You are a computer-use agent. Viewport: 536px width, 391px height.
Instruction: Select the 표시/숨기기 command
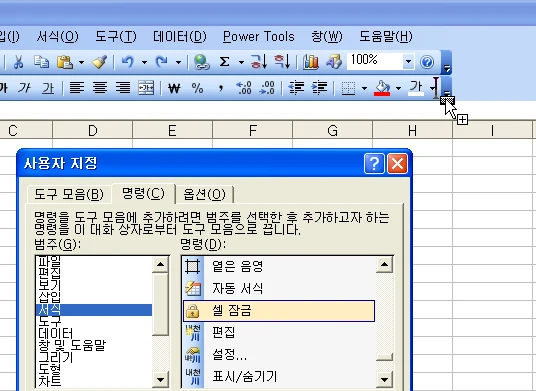[279, 377]
